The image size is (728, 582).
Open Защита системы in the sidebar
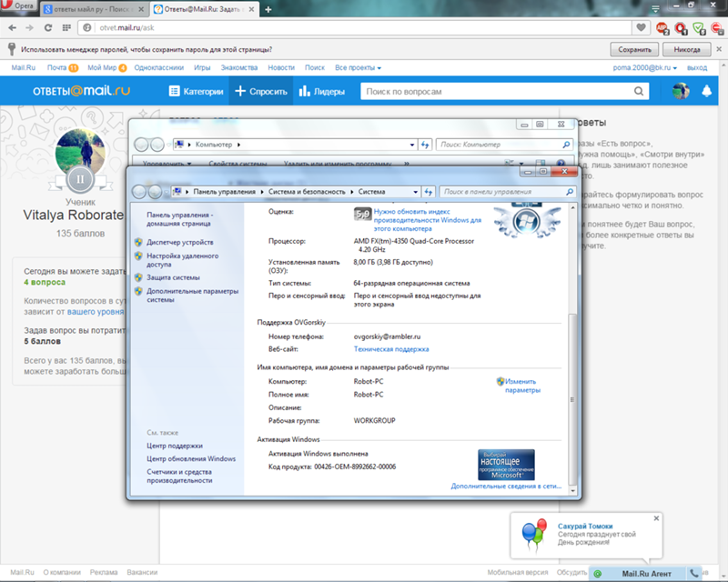[x=173, y=276]
